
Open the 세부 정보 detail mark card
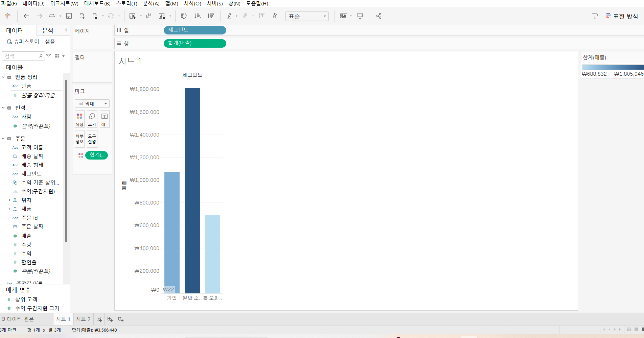[79, 139]
